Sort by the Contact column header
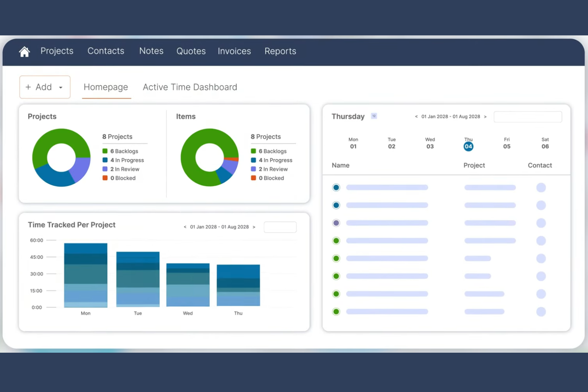Screen dimensions: 588x392 coord(540,165)
